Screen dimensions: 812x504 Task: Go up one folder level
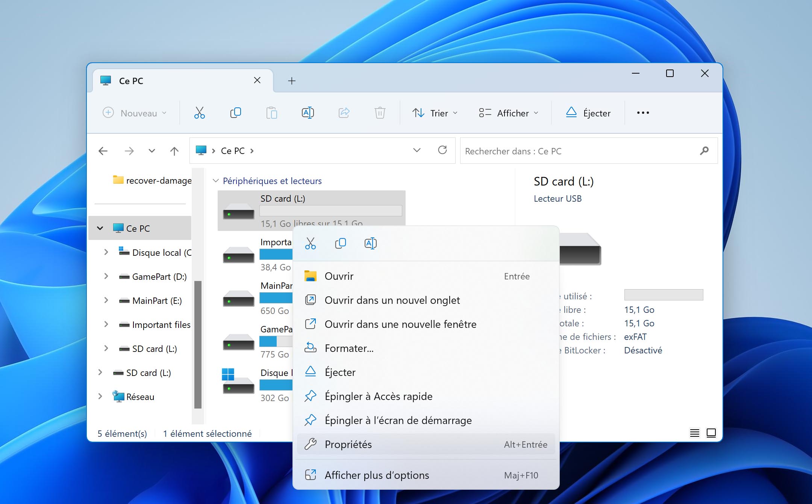174,151
